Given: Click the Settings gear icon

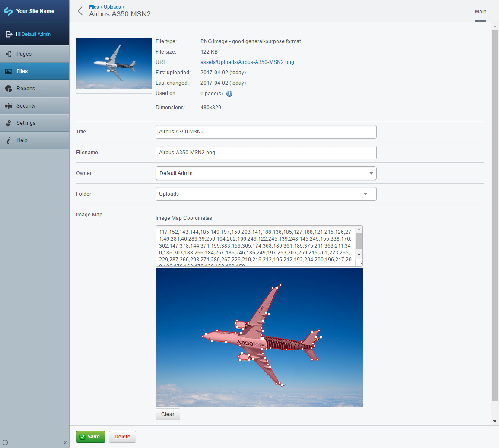Looking at the screenshot, I should pyautogui.click(x=9, y=123).
